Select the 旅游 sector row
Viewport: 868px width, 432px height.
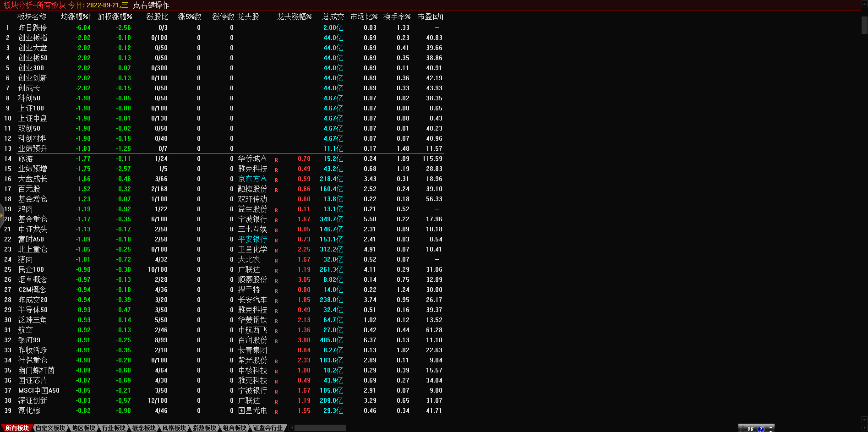pyautogui.click(x=26, y=159)
